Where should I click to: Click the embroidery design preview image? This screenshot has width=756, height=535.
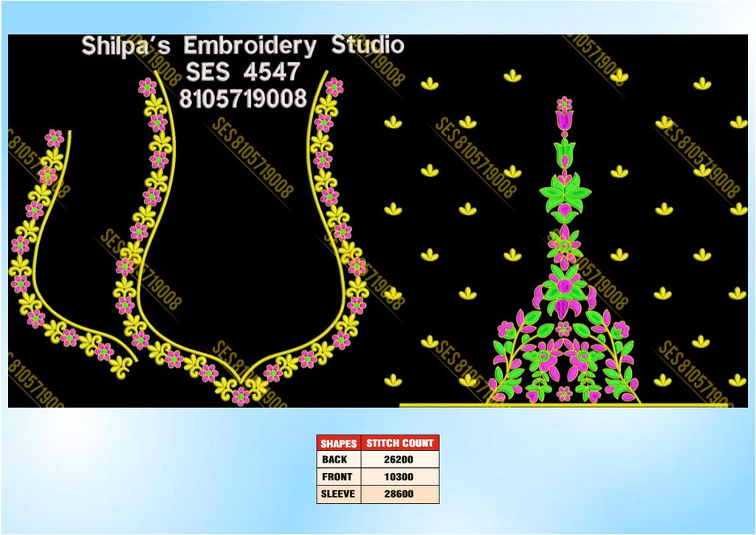click(x=378, y=221)
